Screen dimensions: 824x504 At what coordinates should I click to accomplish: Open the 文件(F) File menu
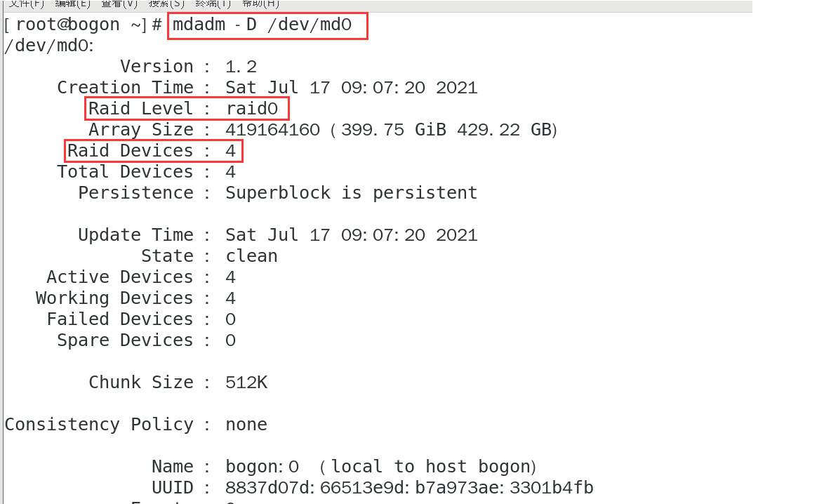(x=26, y=4)
